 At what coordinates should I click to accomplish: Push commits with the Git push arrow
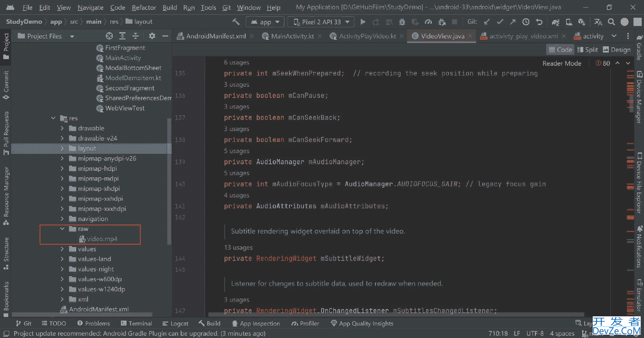(x=513, y=22)
